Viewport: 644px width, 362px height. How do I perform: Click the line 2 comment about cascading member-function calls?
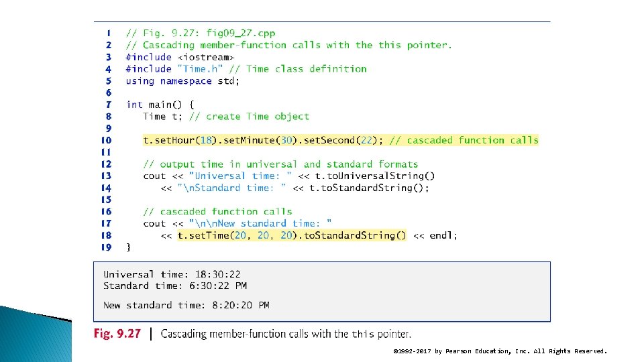[288, 45]
